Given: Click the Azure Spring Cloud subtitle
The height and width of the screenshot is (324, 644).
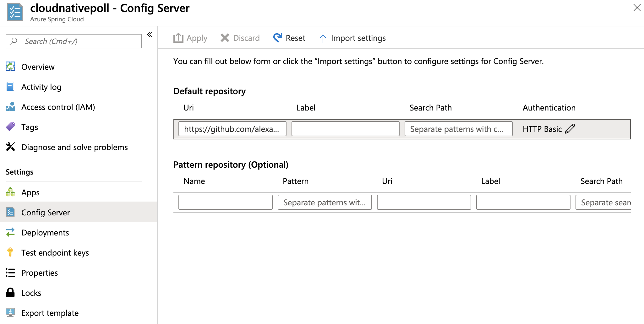Looking at the screenshot, I should 57,19.
